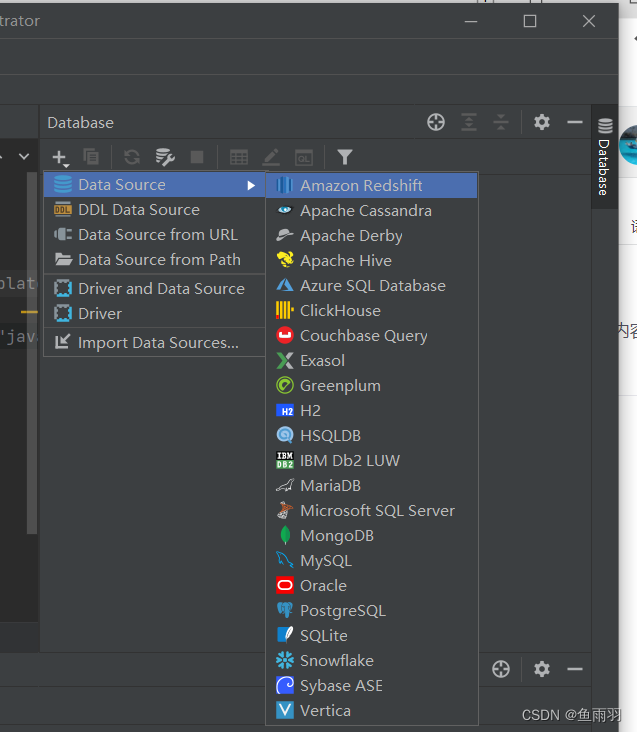Image resolution: width=637 pixels, height=732 pixels.
Task: Pick ClickHouse data source
Action: pyautogui.click(x=372, y=310)
